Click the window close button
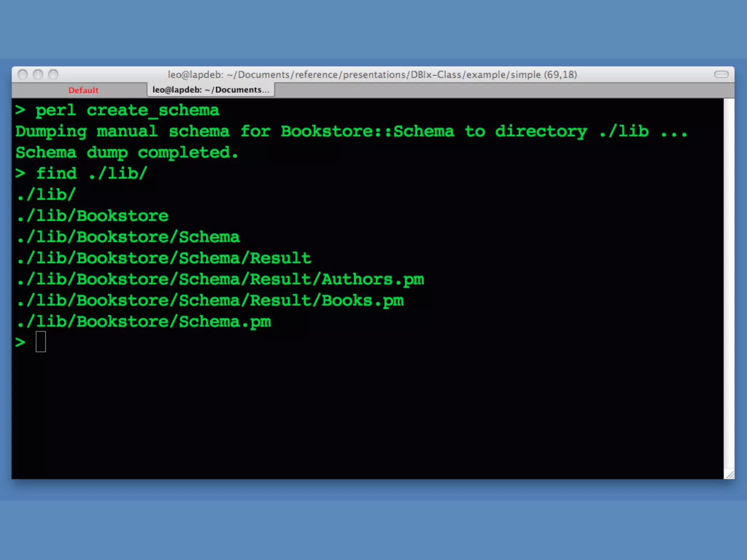Screen dimensions: 747x560 point(23,74)
